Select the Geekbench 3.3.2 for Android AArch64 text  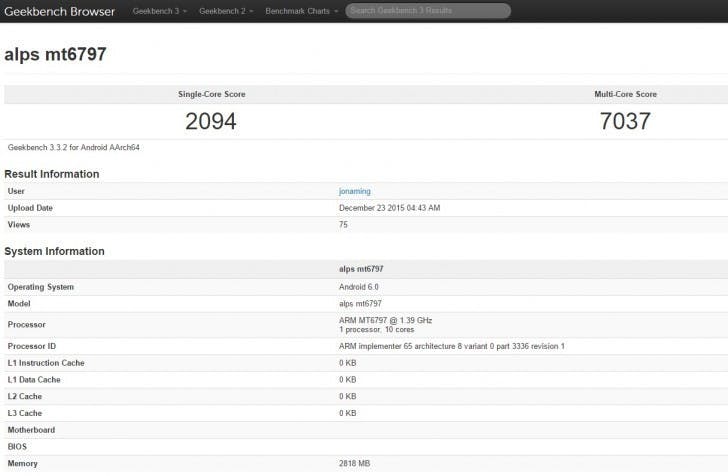coord(73,148)
